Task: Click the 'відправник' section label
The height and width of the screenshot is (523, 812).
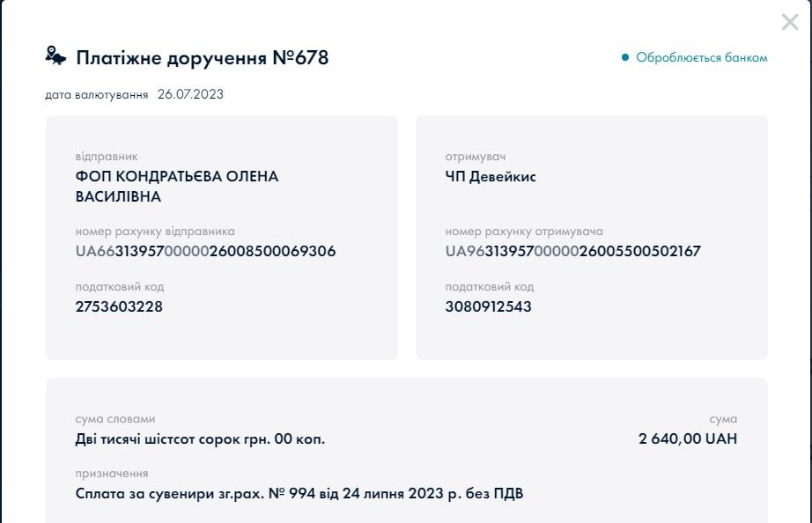Action: 107,157
